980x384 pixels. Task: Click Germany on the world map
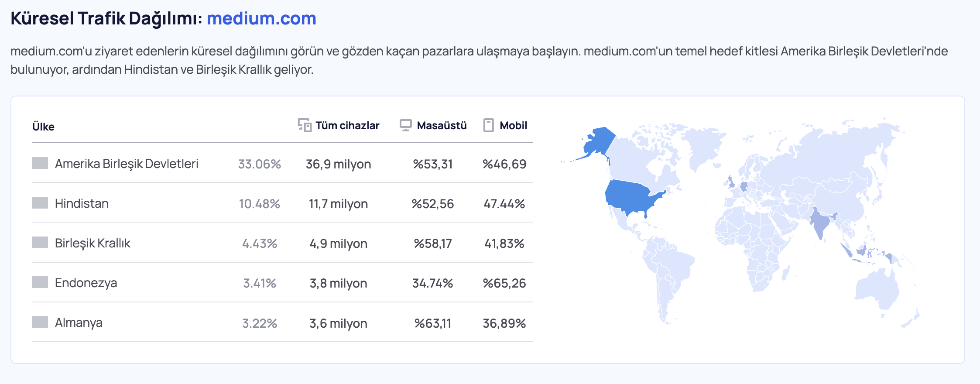tap(744, 186)
